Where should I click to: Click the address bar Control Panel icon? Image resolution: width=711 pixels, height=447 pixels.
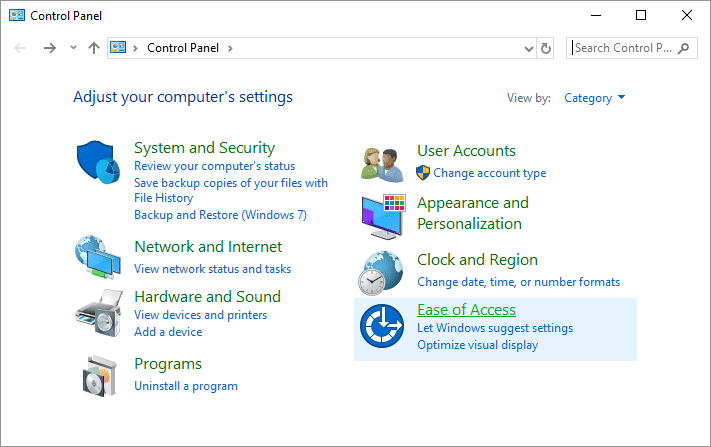(118, 47)
